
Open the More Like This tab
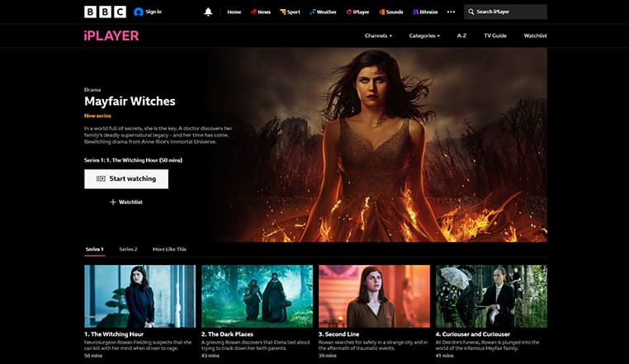(169, 249)
